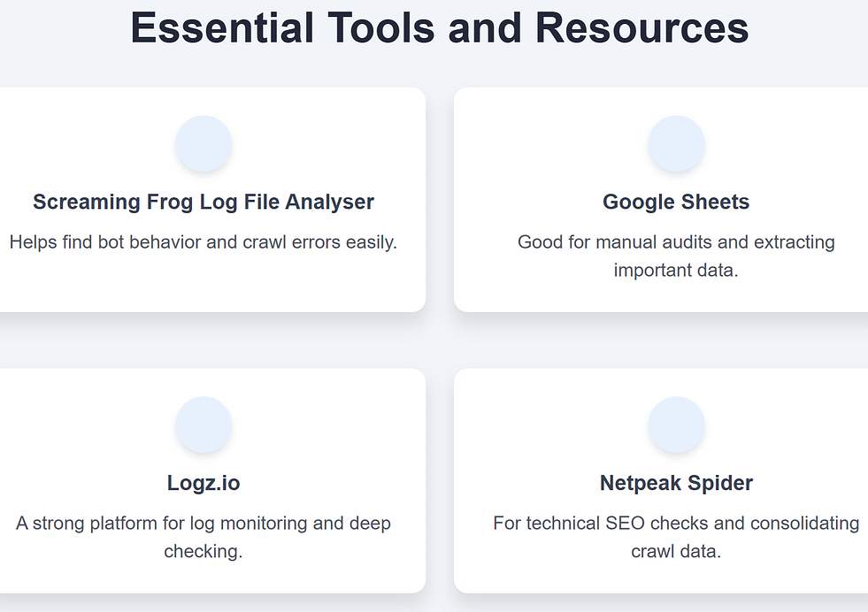Select the Logz.io card's circular icon
Screen dimensions: 868x612
point(204,425)
